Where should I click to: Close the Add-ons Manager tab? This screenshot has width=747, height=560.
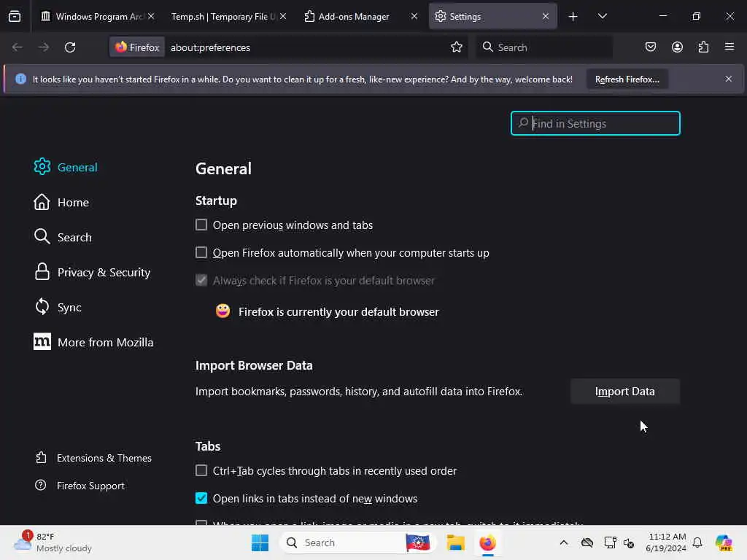point(414,16)
